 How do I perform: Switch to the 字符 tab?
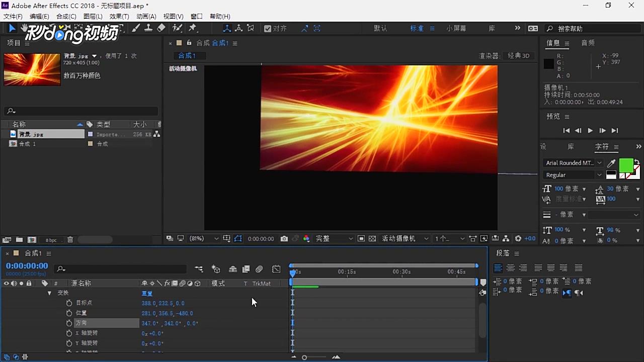tap(602, 146)
